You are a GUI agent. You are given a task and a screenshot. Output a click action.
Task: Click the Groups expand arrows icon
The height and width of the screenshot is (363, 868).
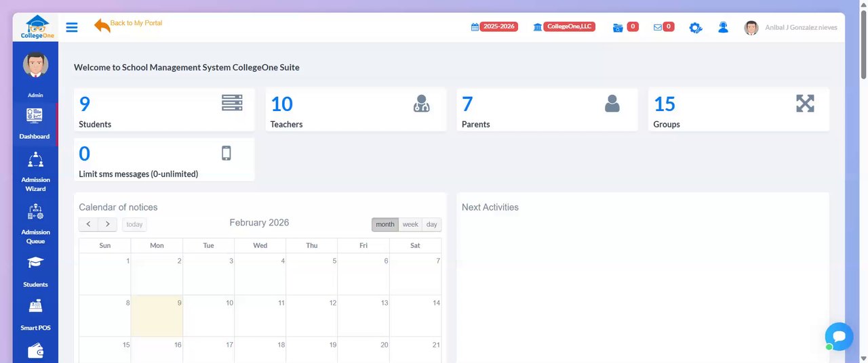point(805,104)
